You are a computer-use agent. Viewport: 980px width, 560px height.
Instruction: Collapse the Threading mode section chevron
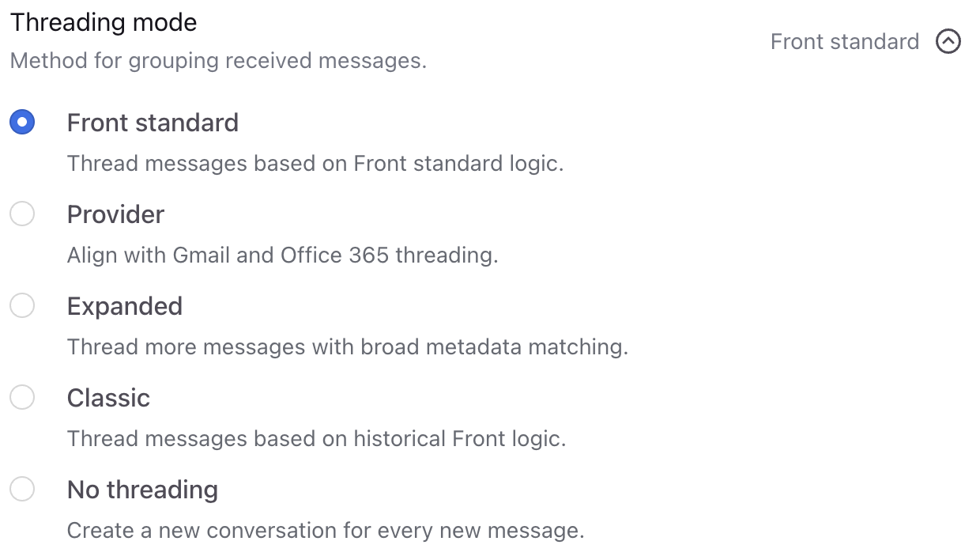point(948,41)
